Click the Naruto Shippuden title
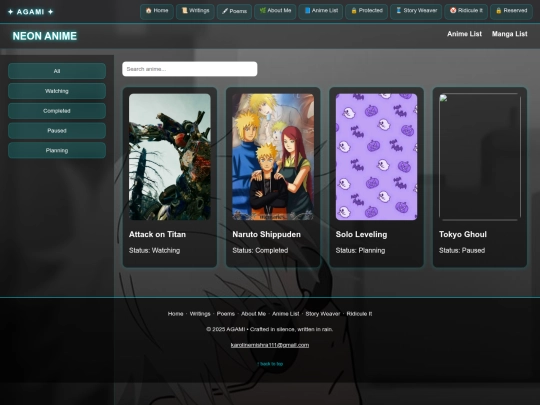The width and height of the screenshot is (540, 405). click(x=267, y=234)
